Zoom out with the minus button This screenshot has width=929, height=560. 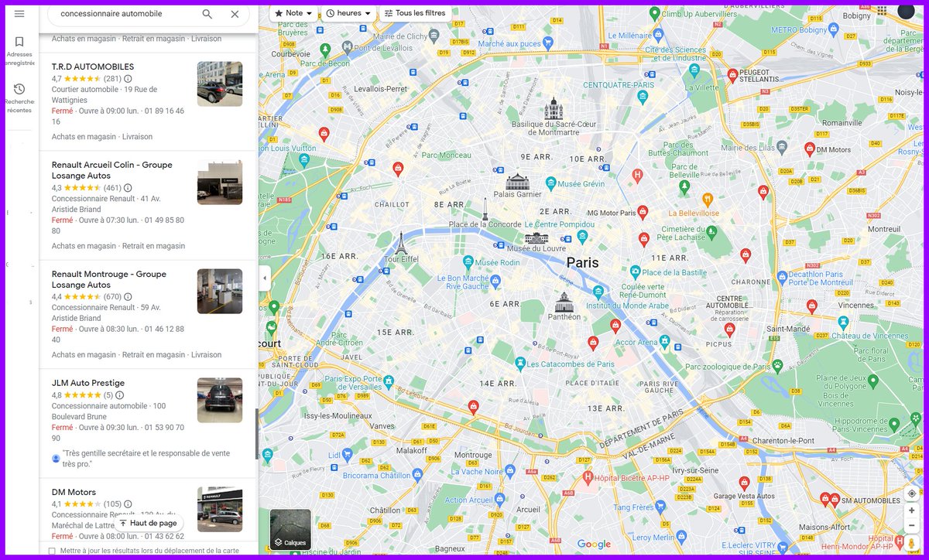coord(912,525)
